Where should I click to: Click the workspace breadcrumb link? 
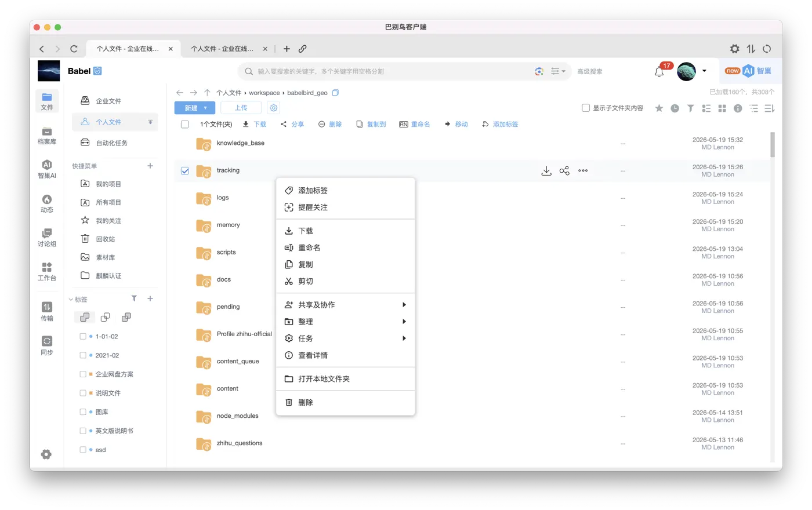click(x=264, y=93)
